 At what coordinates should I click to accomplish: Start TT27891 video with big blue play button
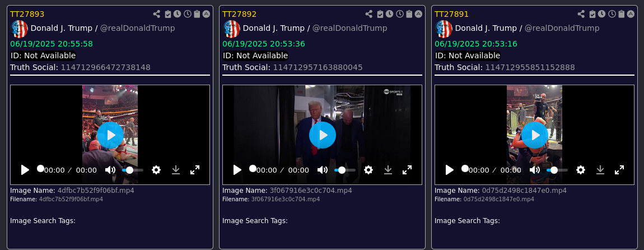pyautogui.click(x=535, y=135)
